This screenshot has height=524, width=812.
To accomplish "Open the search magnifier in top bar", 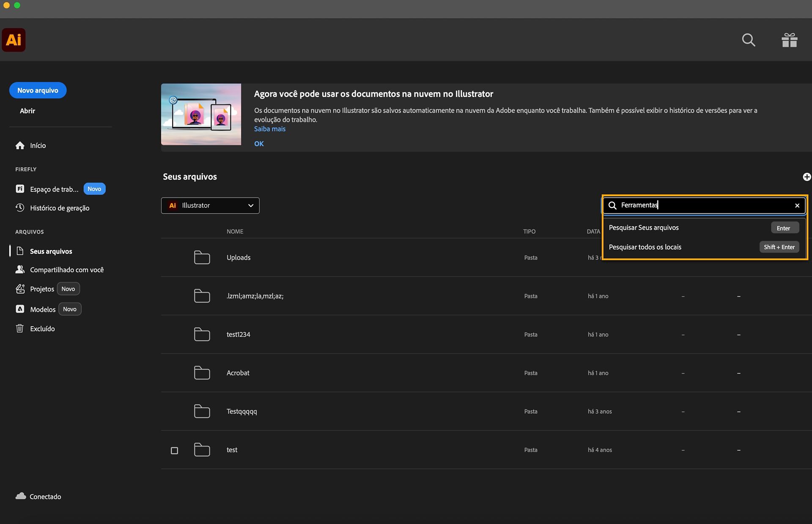I will [749, 40].
